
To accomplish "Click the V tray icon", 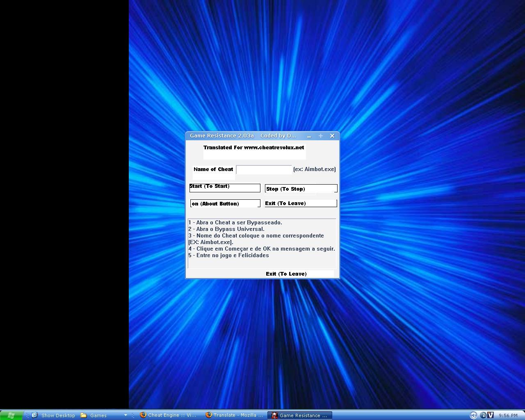I will coord(491,415).
